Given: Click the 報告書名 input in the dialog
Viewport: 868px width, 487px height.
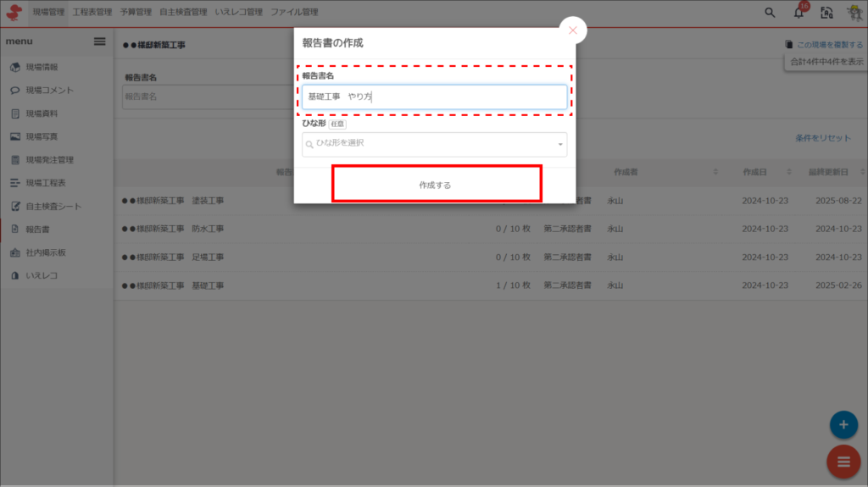Looking at the screenshot, I should [435, 97].
